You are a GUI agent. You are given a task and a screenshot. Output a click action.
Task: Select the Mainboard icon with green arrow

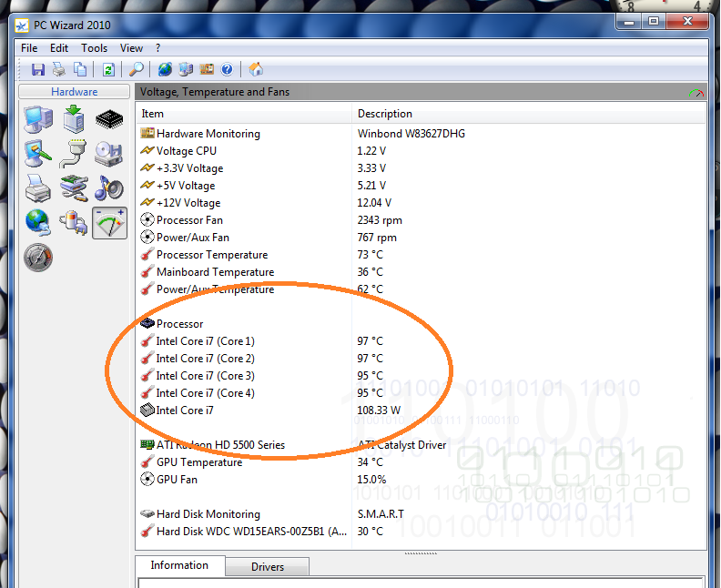tap(74, 119)
